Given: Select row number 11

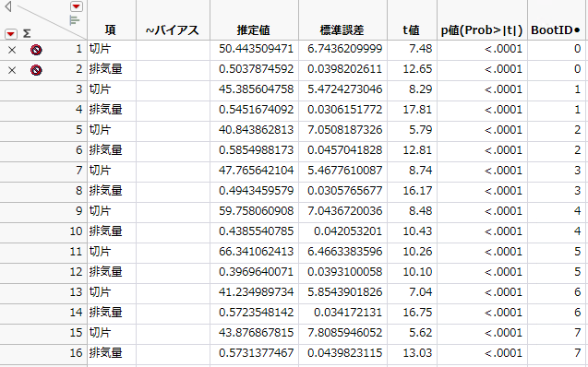Looking at the screenshot, I should click(x=76, y=252).
